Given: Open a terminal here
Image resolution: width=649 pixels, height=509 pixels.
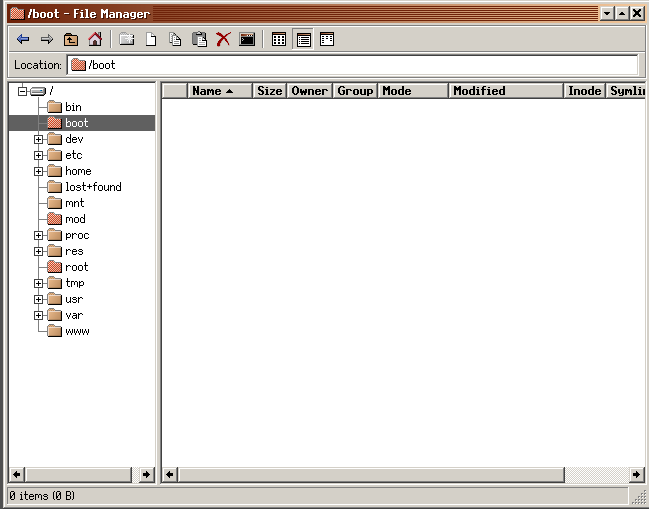Looking at the screenshot, I should 247,40.
